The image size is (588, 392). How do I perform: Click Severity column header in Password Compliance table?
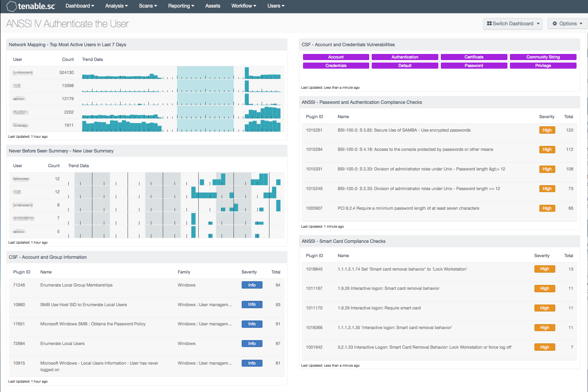[547, 117]
